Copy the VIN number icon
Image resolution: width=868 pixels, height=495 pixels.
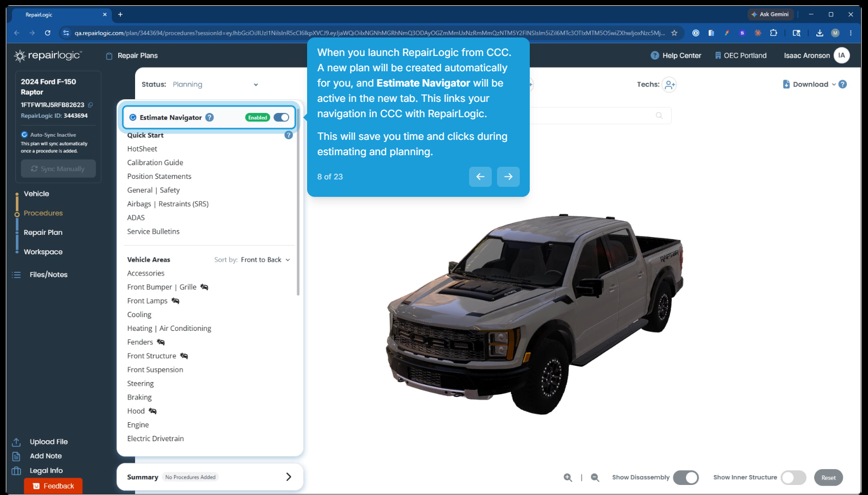(x=90, y=105)
